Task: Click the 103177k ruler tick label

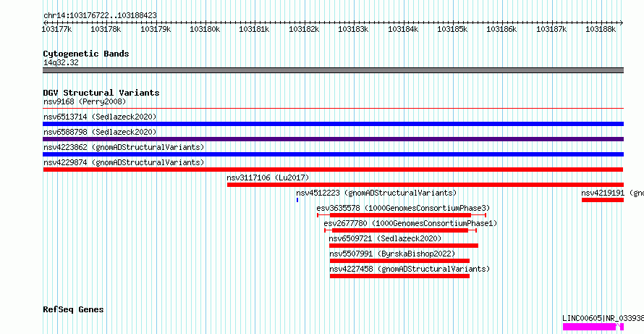Action: pyautogui.click(x=57, y=29)
